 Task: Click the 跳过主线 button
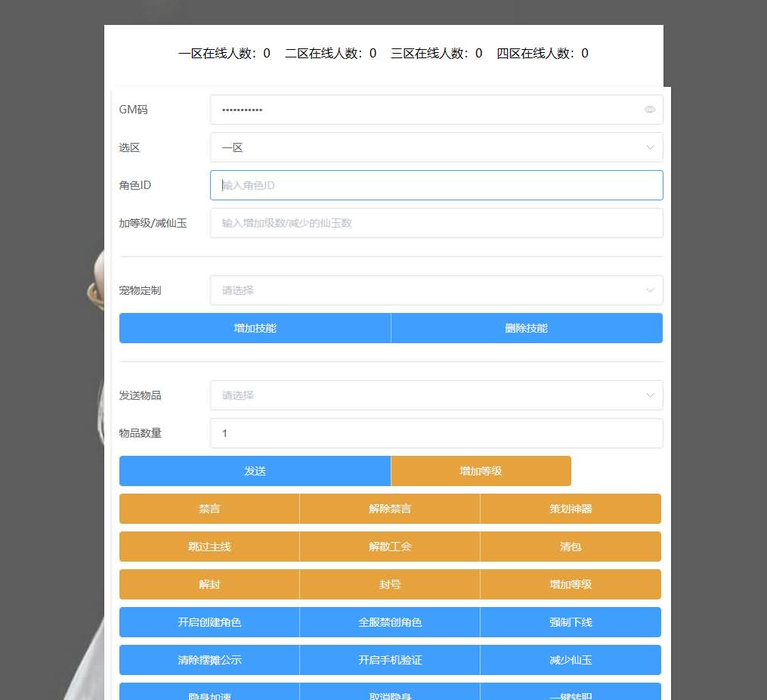point(209,547)
